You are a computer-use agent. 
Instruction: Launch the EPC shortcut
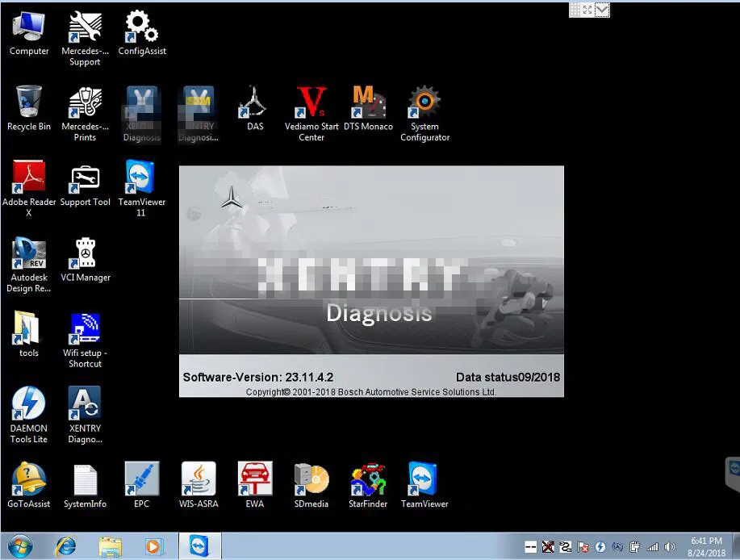[141, 486]
